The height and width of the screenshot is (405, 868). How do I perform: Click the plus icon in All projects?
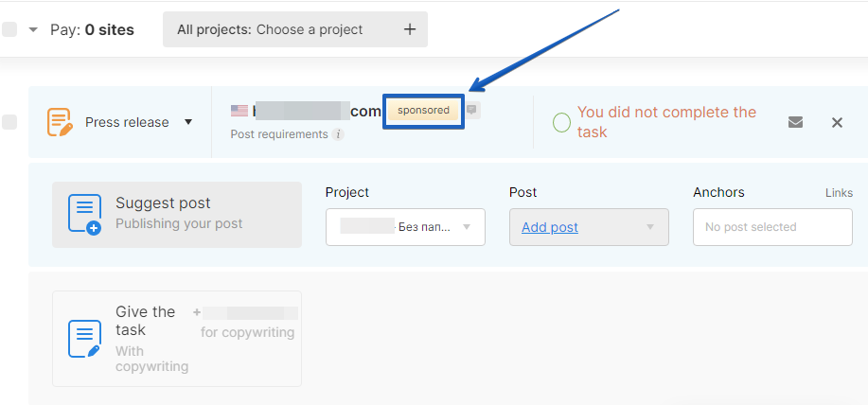click(410, 29)
